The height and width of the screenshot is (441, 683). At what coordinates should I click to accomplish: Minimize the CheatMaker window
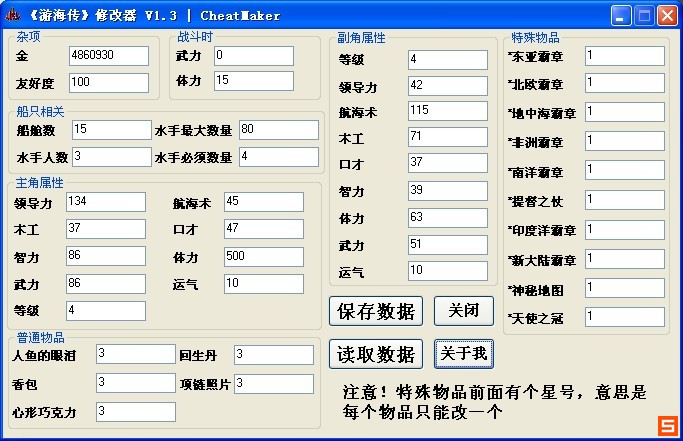click(621, 15)
